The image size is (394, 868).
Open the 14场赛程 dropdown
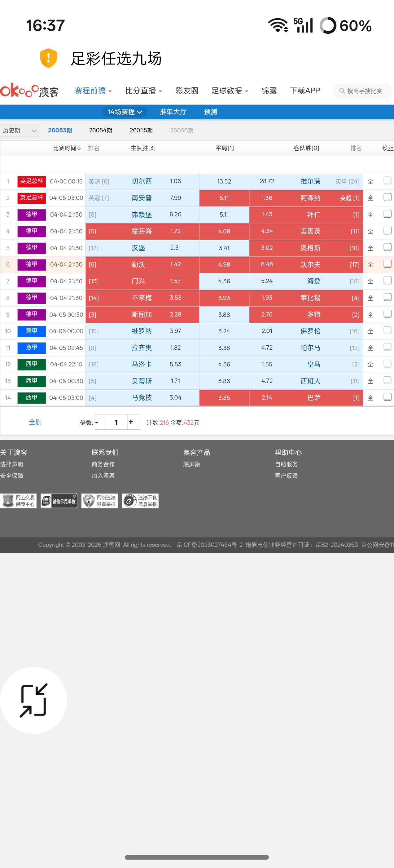click(125, 112)
